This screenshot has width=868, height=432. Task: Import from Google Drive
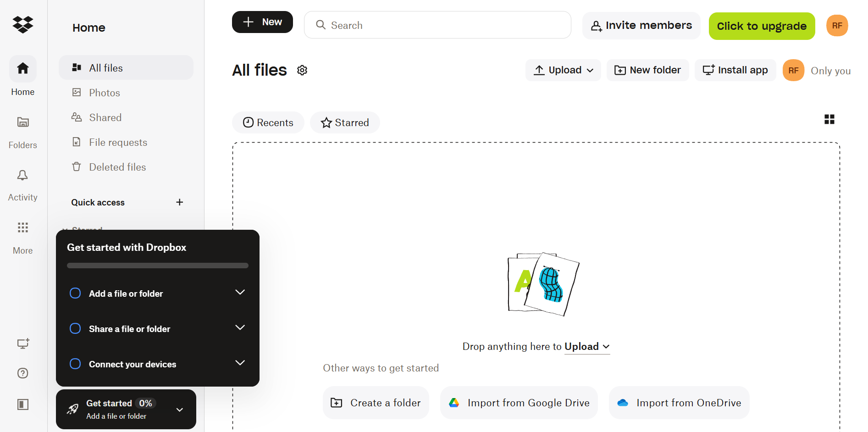coord(519,403)
